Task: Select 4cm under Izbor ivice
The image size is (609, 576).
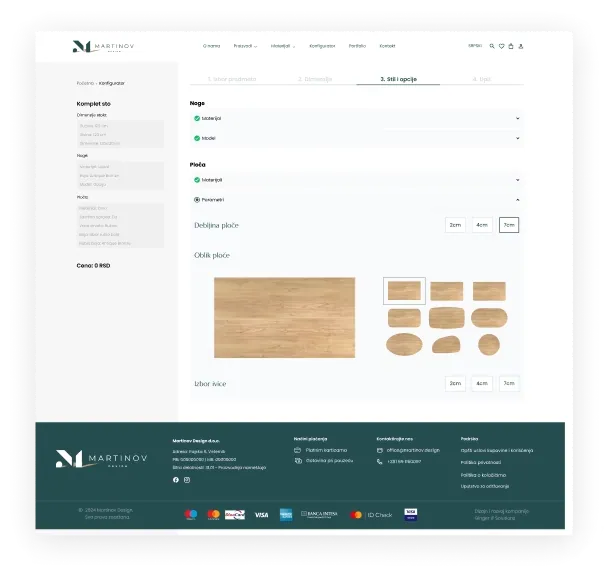Action: 482,383
